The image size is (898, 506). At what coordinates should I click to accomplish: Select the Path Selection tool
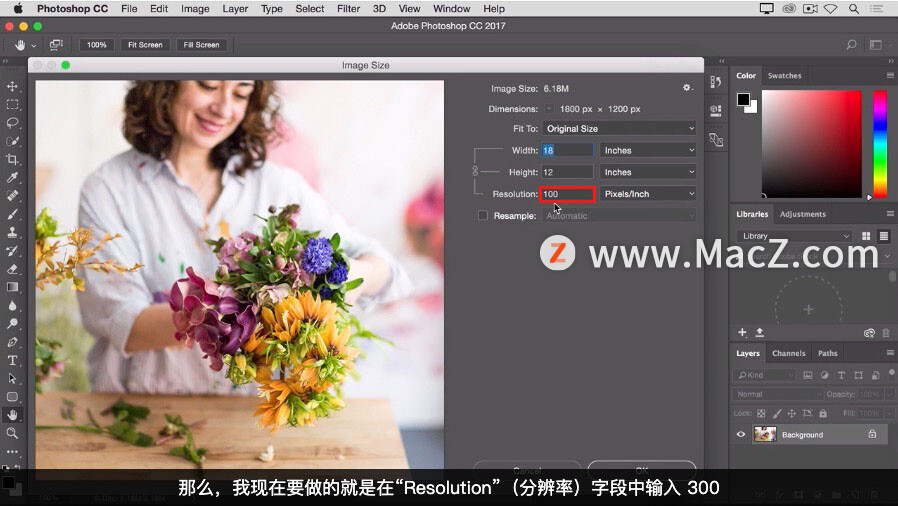(x=12, y=378)
